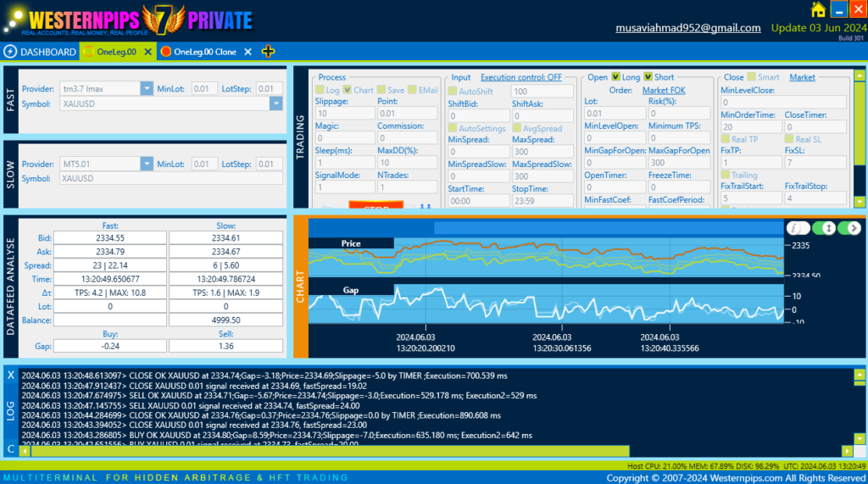Click the chart top timeline range bar
This screenshot has width=868, height=484.
click(609, 228)
